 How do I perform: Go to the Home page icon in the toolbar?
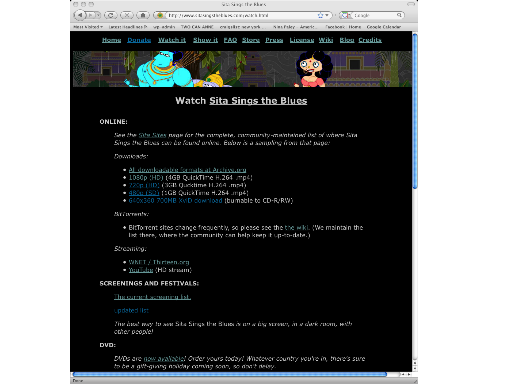(143, 15)
